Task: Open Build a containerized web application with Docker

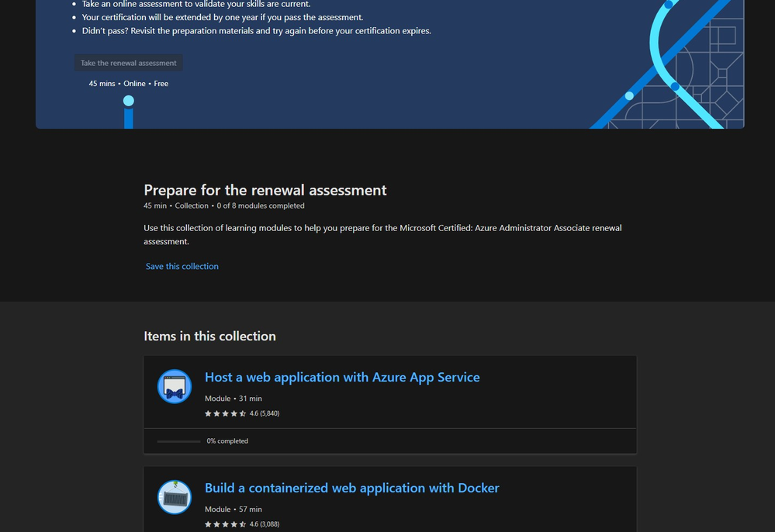Action: pyautogui.click(x=352, y=488)
